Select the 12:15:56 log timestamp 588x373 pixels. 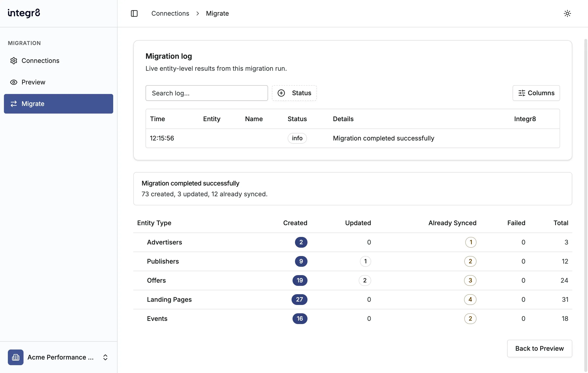(162, 138)
